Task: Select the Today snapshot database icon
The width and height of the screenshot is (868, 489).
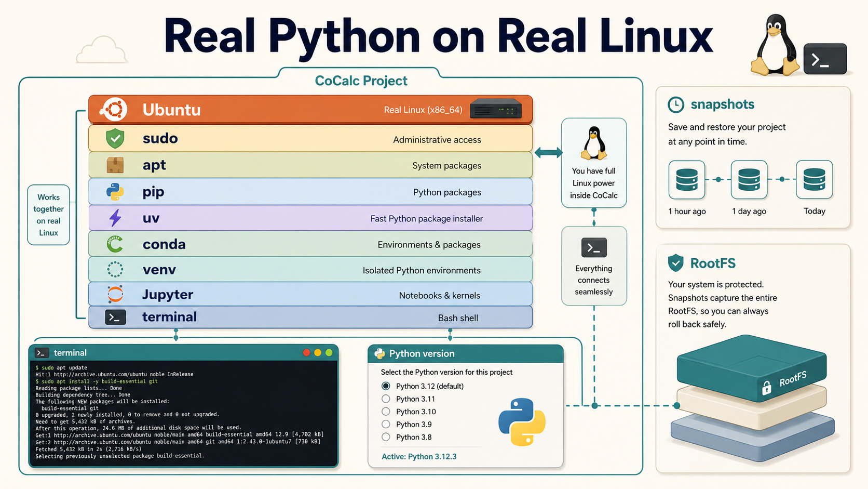Action: [x=814, y=180]
